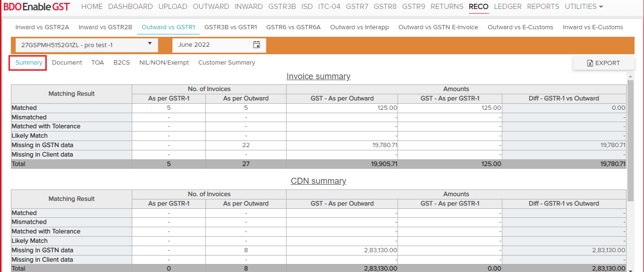This screenshot has height=272, width=644.
Task: Select GSTR3B vs GSTR1 tab
Action: 230,27
